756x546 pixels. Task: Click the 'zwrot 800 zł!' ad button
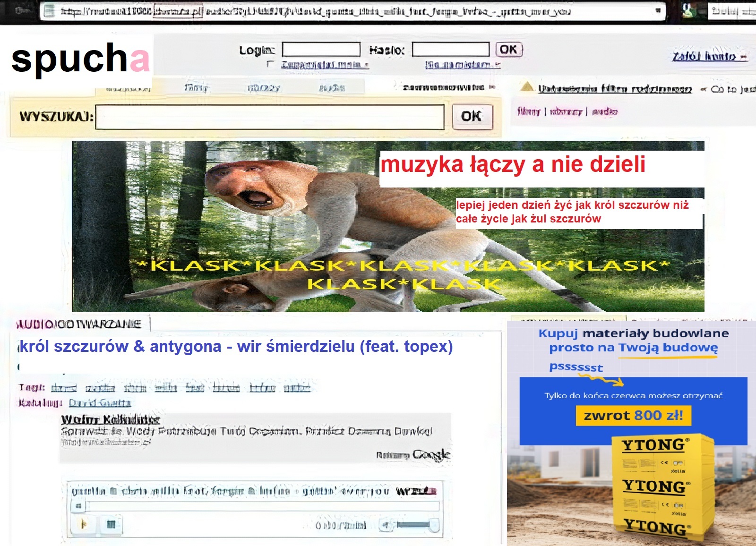pos(634,416)
